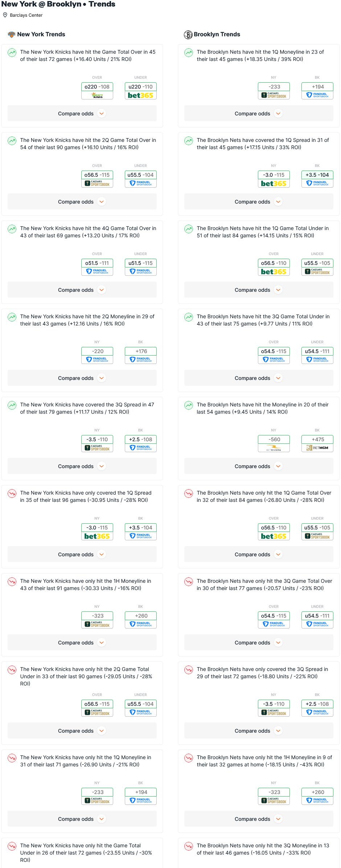The width and height of the screenshot is (341, 868).
Task: Click the Brooklyn Nets logo icon
Action: coord(188,34)
